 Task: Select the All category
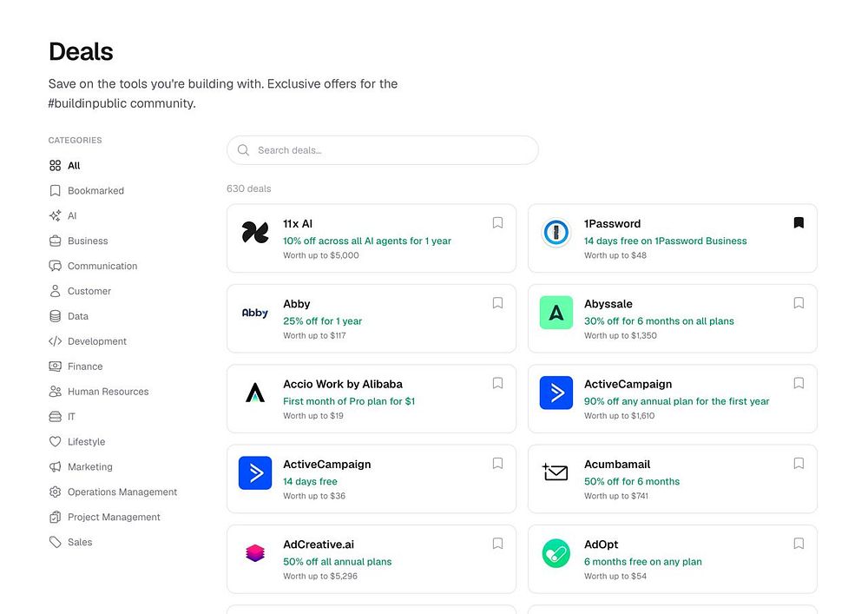[74, 166]
